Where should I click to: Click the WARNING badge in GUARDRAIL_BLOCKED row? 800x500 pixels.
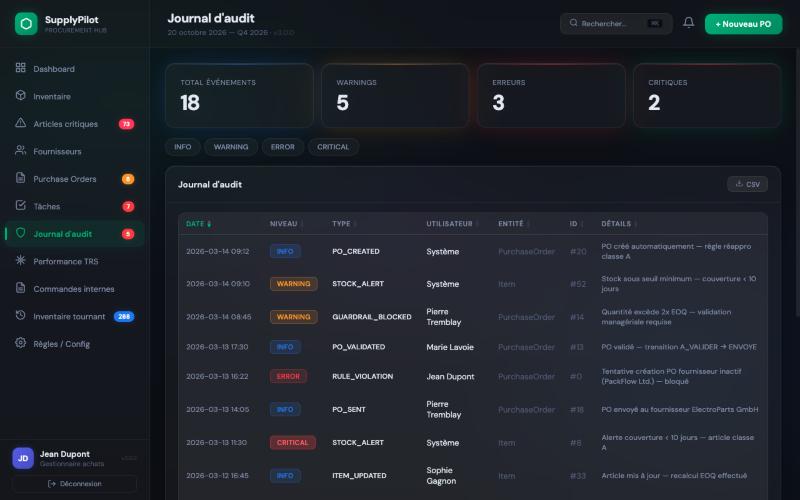(x=293, y=317)
